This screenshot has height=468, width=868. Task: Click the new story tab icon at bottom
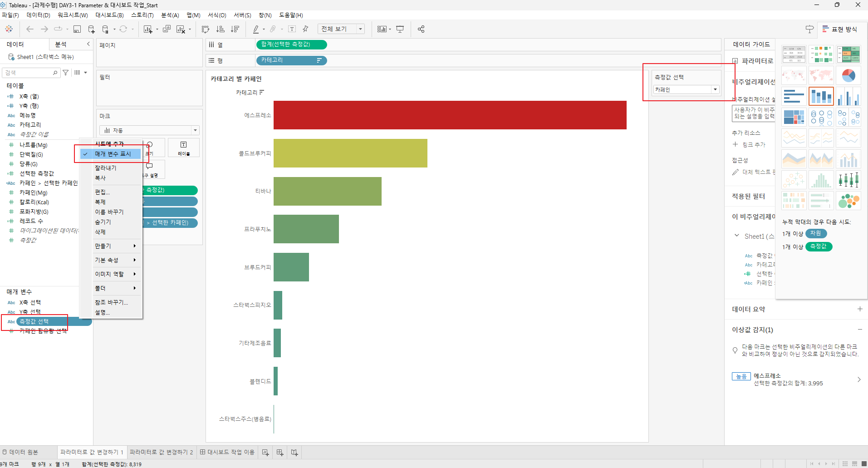294,452
